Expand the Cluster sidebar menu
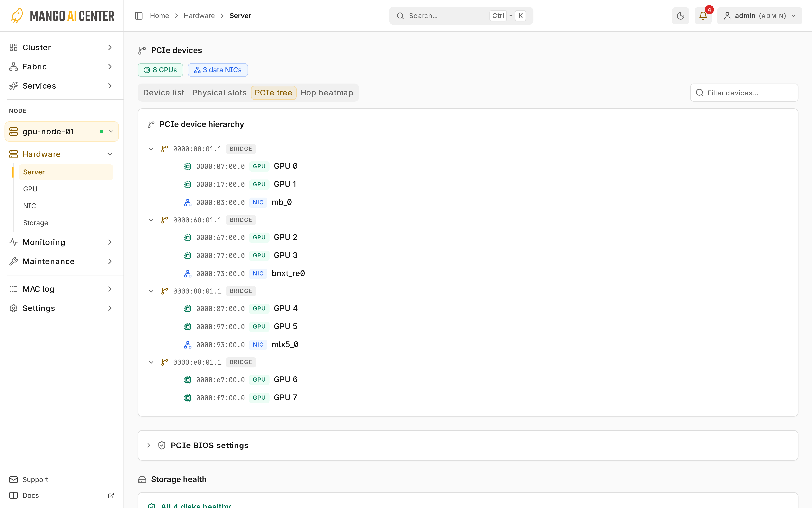This screenshot has width=812, height=508. (62, 47)
